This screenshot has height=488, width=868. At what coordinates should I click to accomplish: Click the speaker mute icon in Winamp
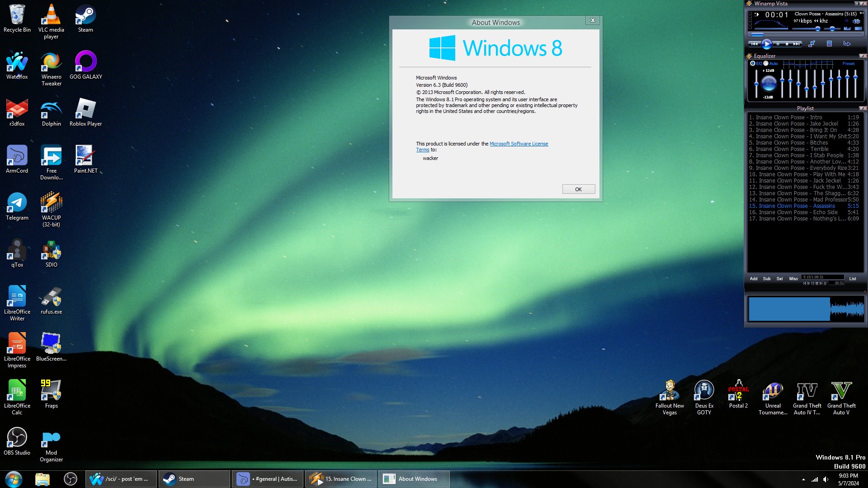[856, 21]
